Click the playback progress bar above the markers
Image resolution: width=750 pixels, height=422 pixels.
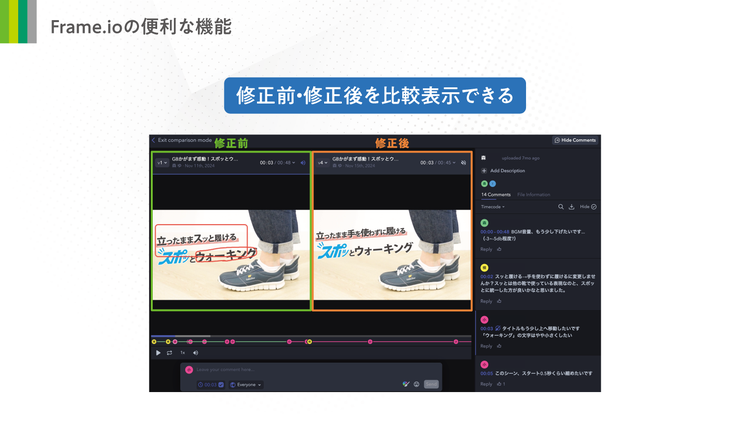point(311,336)
